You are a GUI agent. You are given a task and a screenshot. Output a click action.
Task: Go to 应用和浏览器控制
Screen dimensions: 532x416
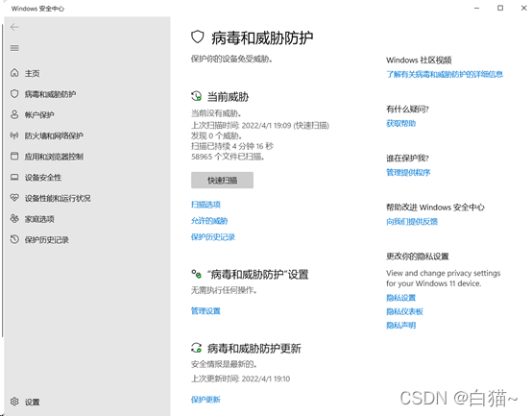(54, 157)
